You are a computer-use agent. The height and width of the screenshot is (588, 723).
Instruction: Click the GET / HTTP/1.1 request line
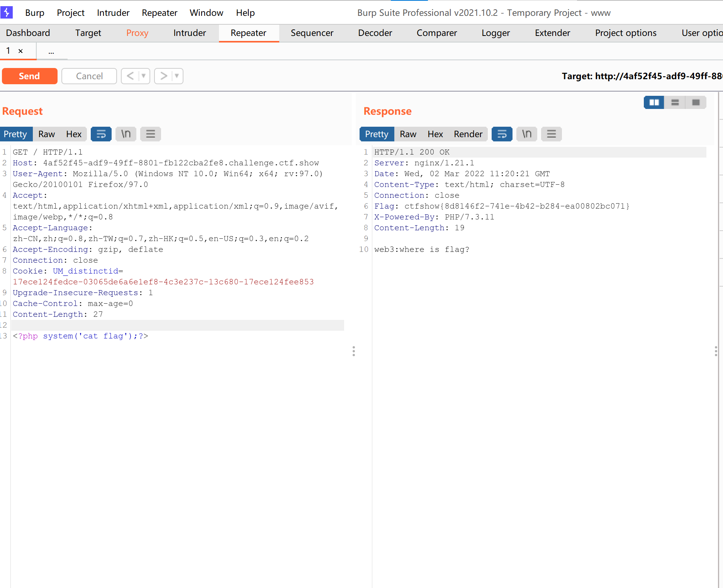pos(48,152)
